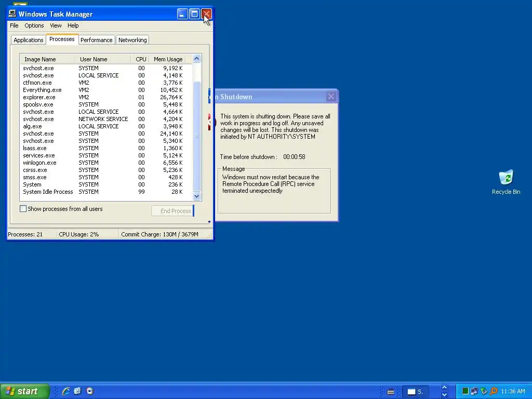Sort by Mem Usage column header
Image resolution: width=532 pixels, height=399 pixels.
(168, 59)
